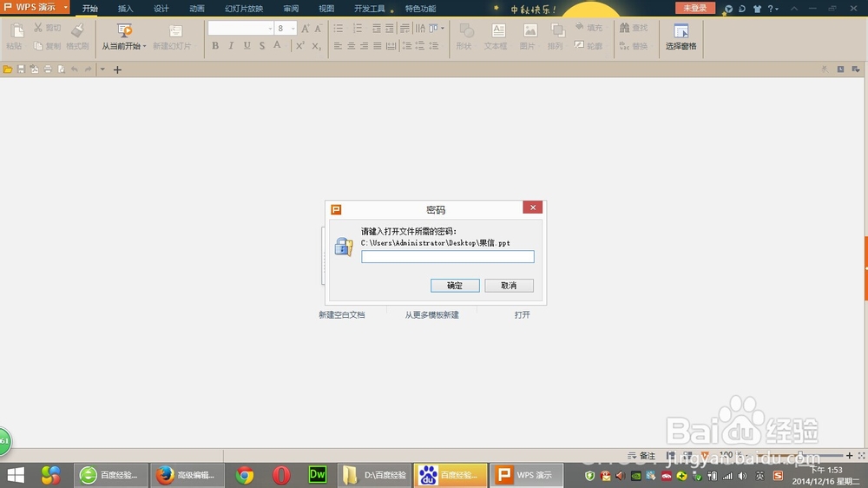The image size is (868, 488).
Task: Click the print quick-access icon
Action: [48, 69]
